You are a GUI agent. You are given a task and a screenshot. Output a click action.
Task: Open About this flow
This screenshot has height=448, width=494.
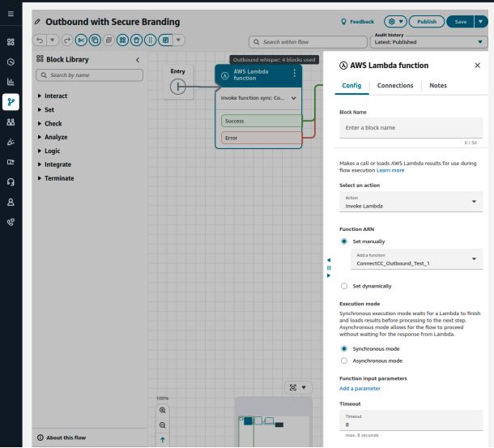coord(62,438)
